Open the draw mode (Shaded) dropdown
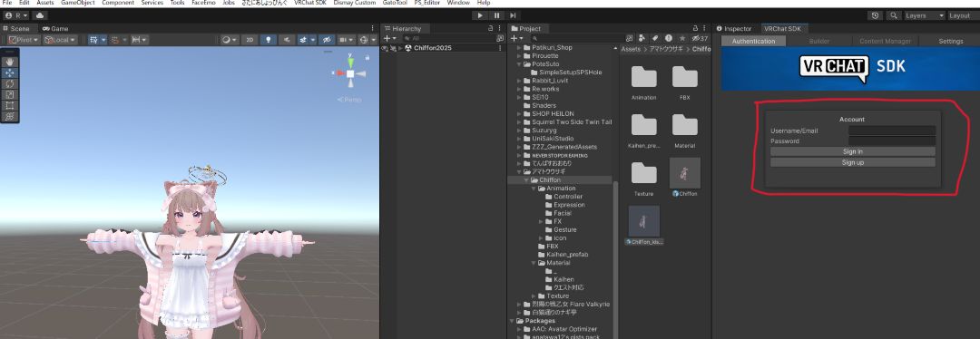This screenshot has height=339, width=980. tap(230, 39)
